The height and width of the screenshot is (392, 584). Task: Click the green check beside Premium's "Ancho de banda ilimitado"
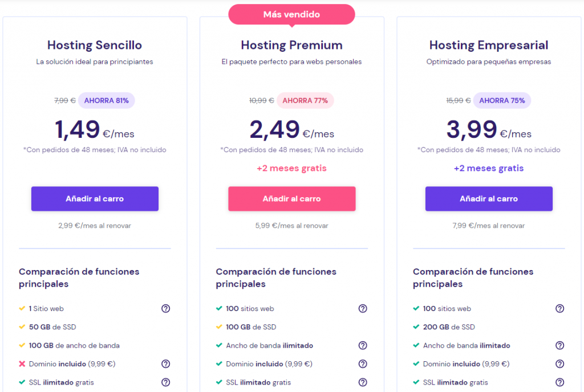tap(218, 345)
